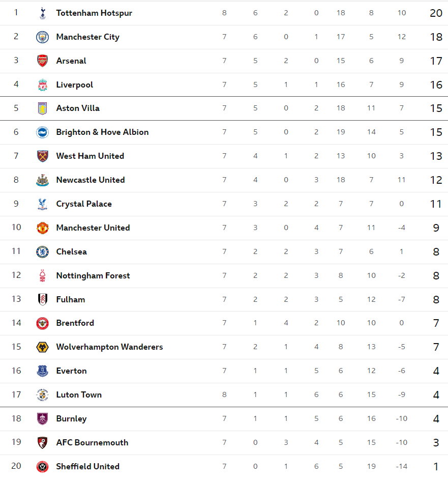Screen dimensions: 448x480
Task: Open the Crystal Palace team link
Action: tap(84, 204)
